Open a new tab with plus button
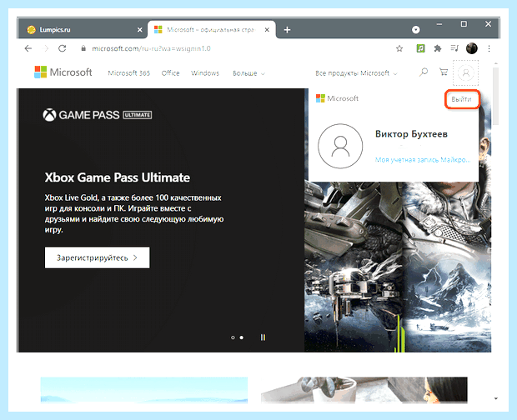The width and height of the screenshot is (517, 420). tap(287, 30)
